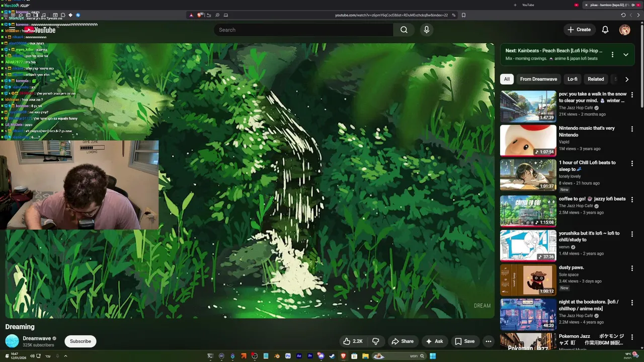Screen dimensions: 644x362
Task: Open the Nintendo music mushroom thumbnail
Action: pos(528,140)
